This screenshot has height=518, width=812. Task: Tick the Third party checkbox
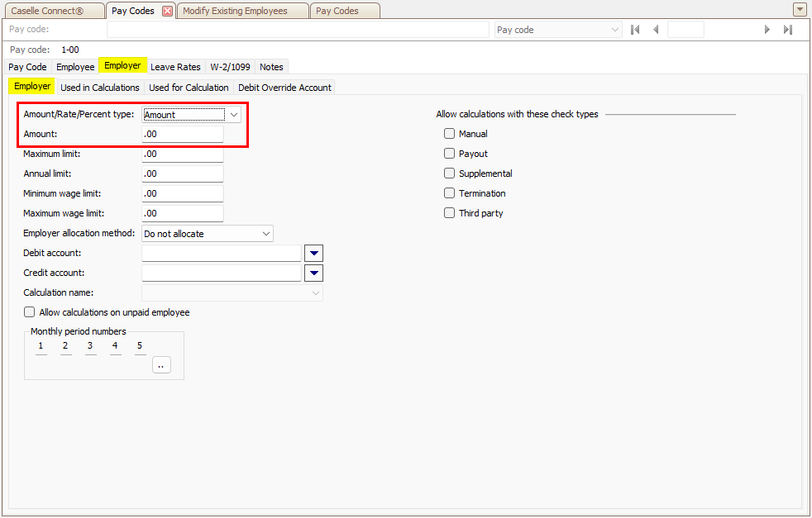tap(450, 213)
